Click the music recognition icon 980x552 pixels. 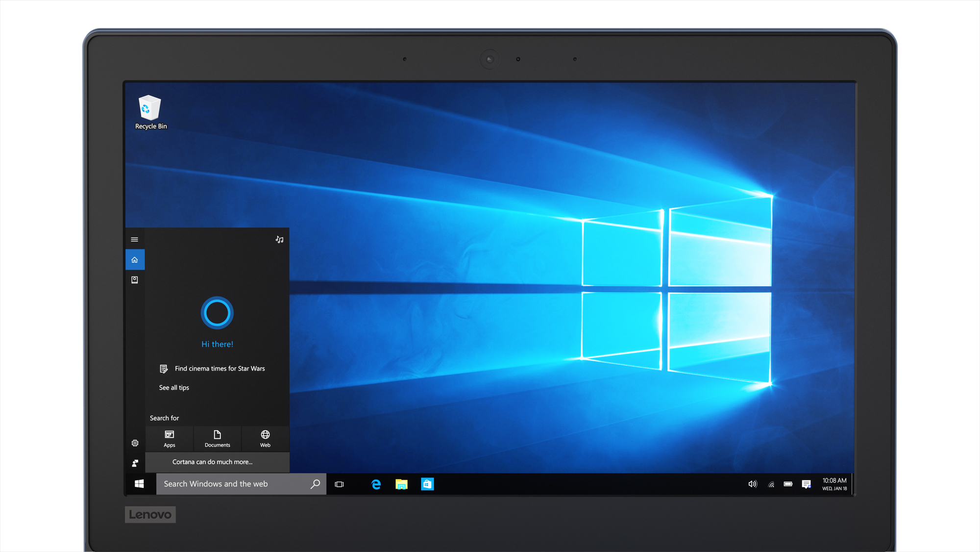click(279, 239)
